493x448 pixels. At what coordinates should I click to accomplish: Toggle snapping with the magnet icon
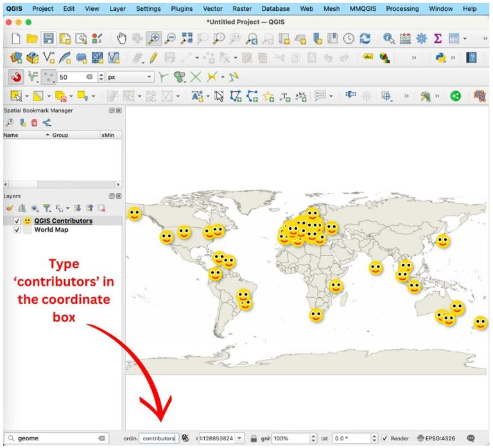[15, 77]
